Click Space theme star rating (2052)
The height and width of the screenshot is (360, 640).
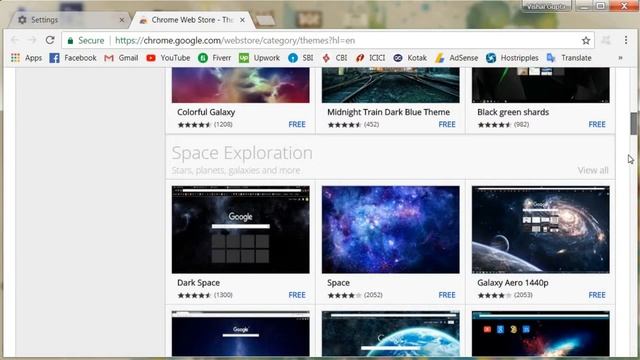pyautogui.click(x=355, y=295)
